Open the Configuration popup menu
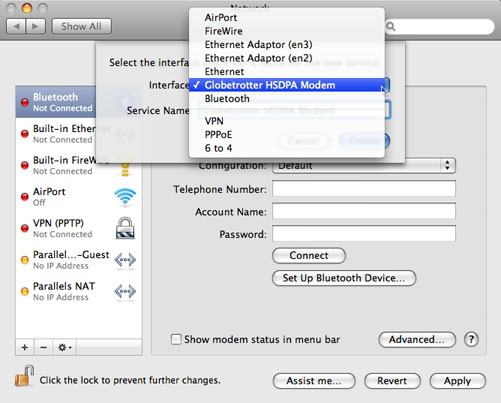This screenshot has height=403, width=501. (x=364, y=165)
